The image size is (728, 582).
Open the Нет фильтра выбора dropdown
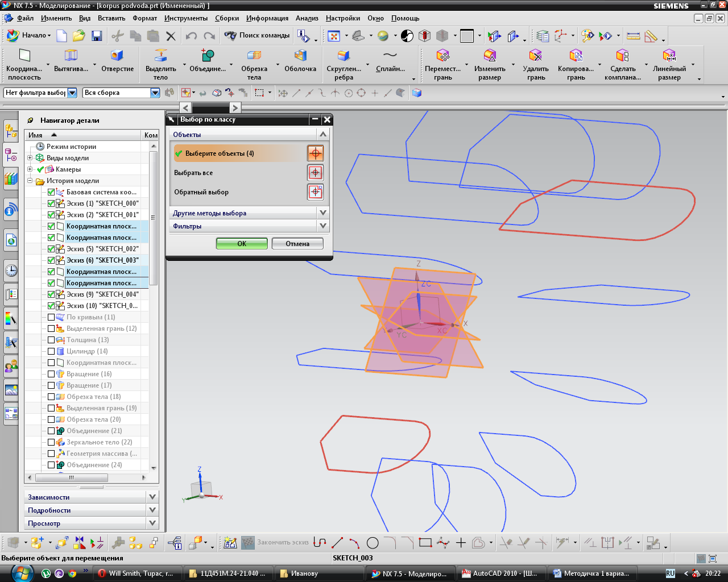tap(72, 93)
